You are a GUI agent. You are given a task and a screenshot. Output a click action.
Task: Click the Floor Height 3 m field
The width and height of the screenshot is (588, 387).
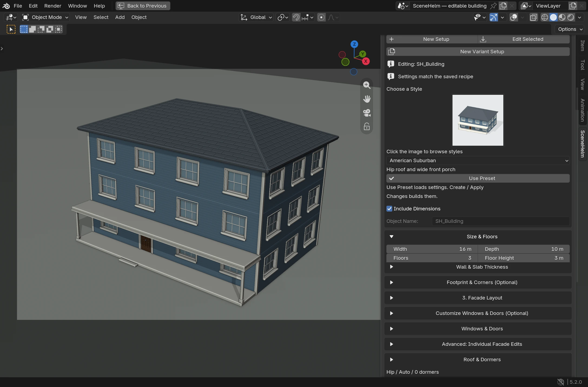click(524, 258)
